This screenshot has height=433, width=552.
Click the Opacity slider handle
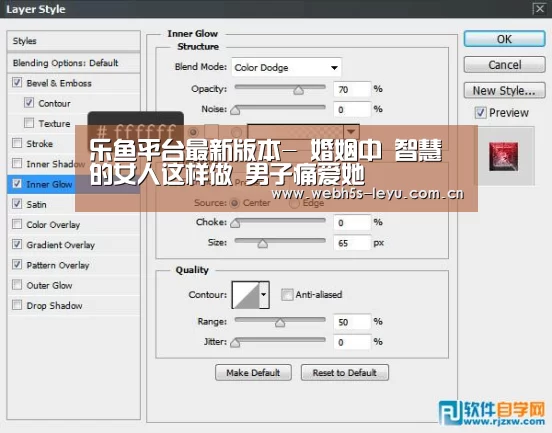pyautogui.click(x=299, y=90)
